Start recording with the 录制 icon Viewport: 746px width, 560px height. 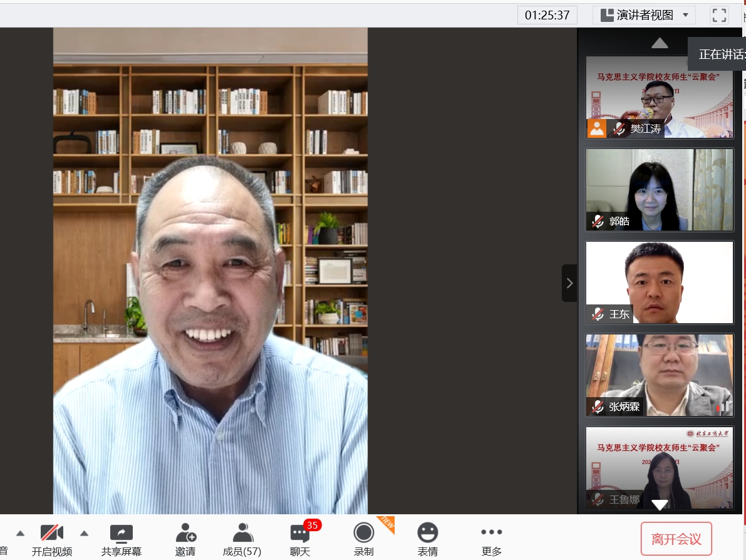coord(364,533)
